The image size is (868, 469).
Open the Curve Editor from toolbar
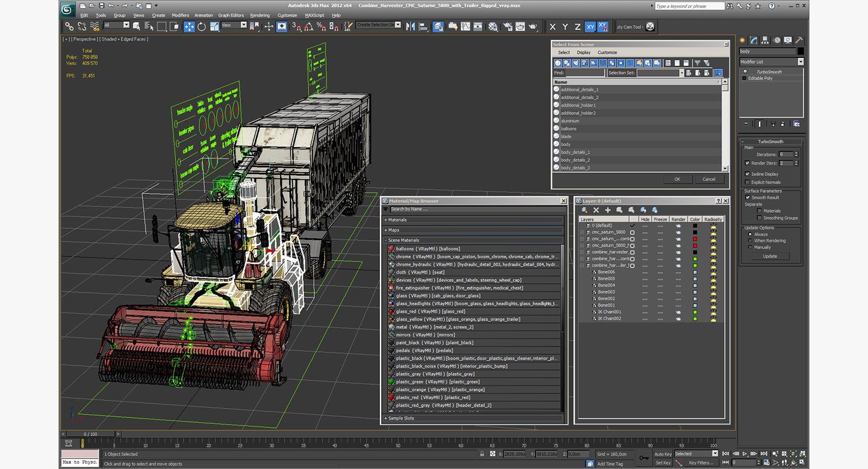coord(465,26)
